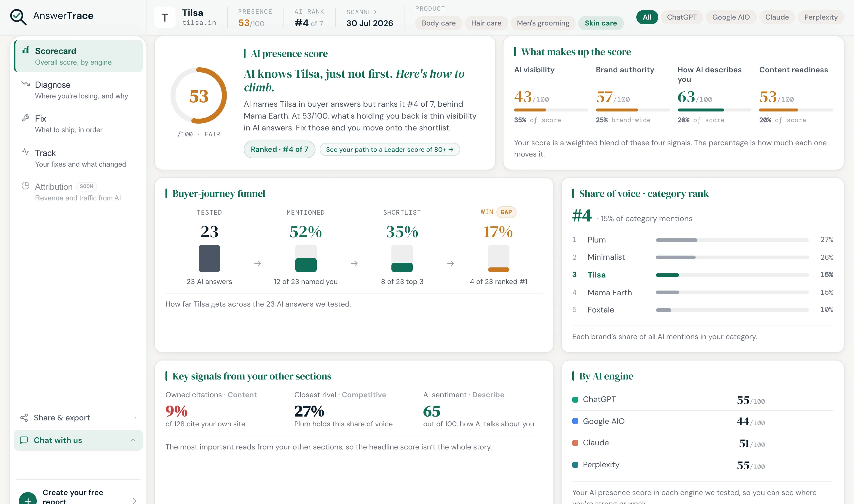Select the Hair care product filter
This screenshot has height=504, width=854.
(486, 23)
